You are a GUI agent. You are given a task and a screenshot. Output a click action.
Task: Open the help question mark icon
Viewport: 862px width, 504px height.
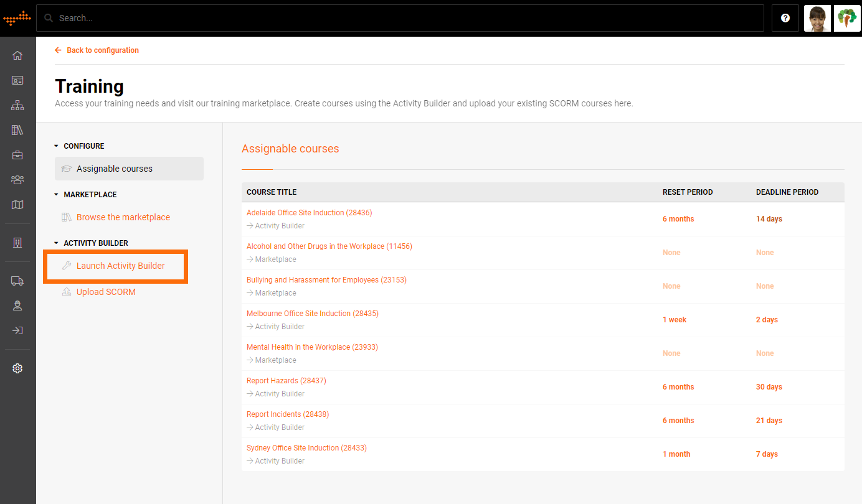785,18
